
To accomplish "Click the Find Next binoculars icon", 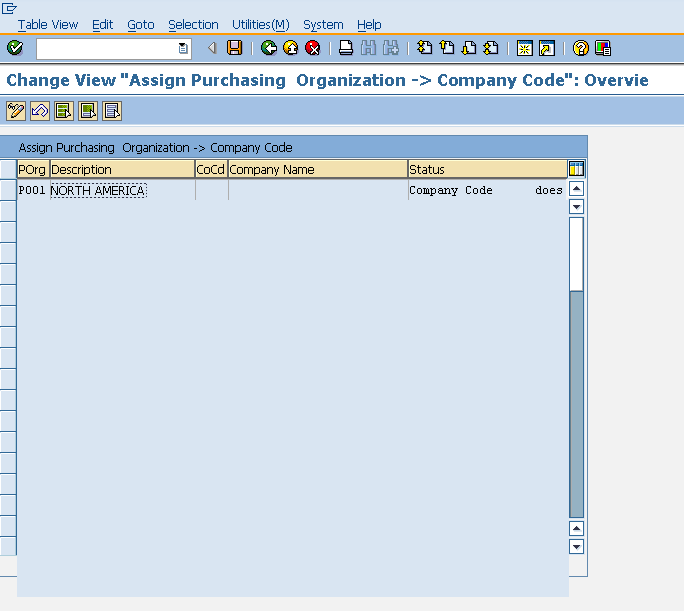I will coord(390,48).
